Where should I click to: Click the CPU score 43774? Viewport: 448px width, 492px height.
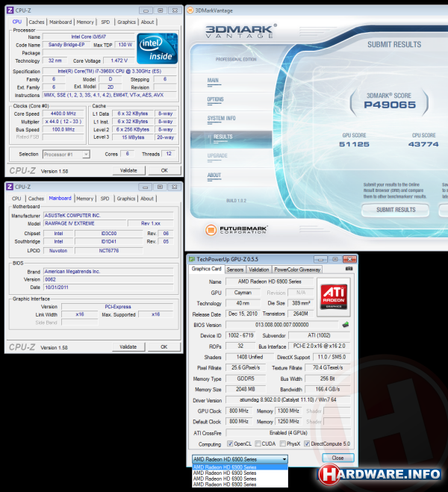423,144
